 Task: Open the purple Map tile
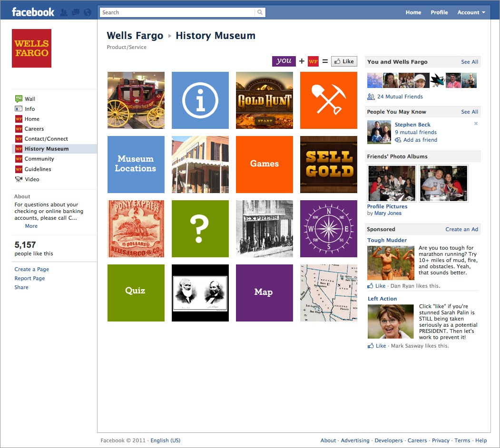point(265,292)
